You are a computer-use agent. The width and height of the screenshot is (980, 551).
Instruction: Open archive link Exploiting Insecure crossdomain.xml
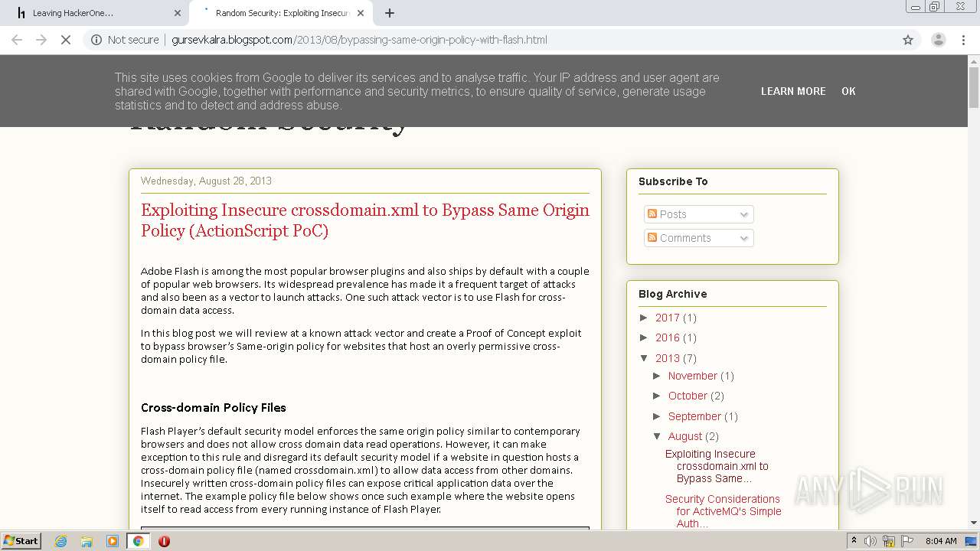717,466
